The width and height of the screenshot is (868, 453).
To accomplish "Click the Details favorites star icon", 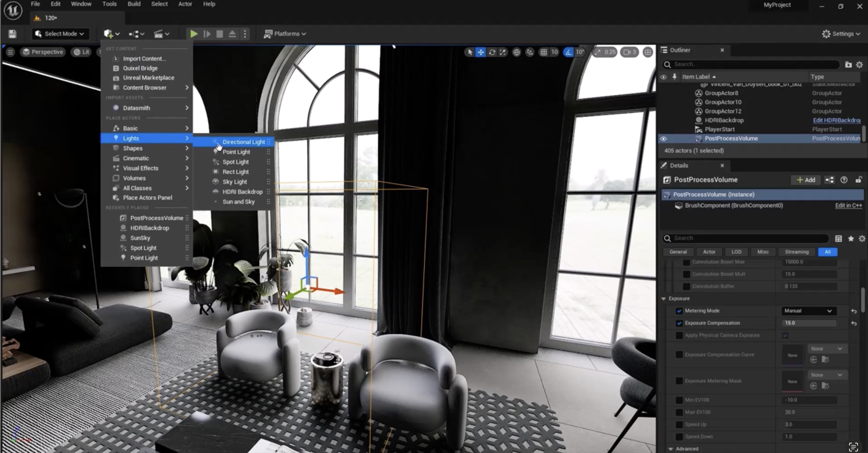I will tap(850, 238).
